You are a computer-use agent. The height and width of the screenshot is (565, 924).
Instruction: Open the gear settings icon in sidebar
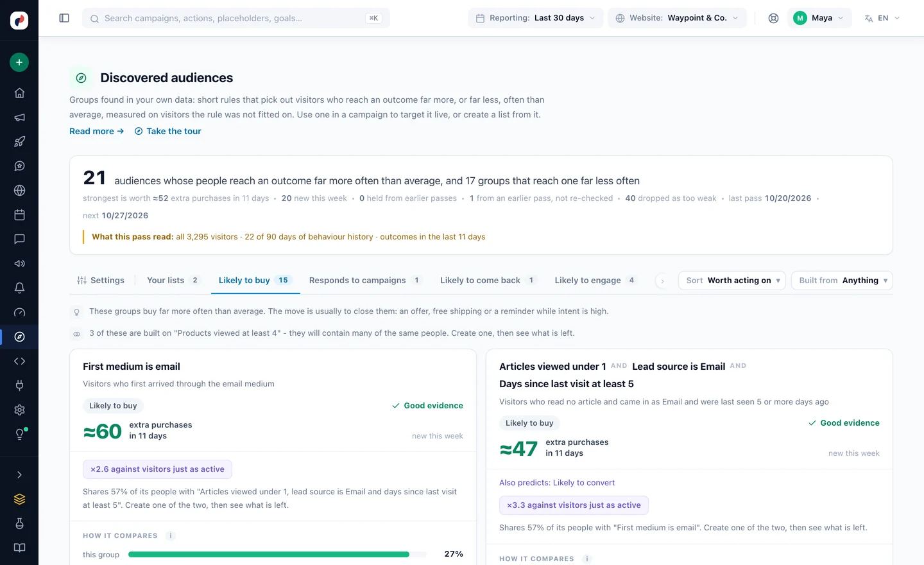pyautogui.click(x=19, y=410)
